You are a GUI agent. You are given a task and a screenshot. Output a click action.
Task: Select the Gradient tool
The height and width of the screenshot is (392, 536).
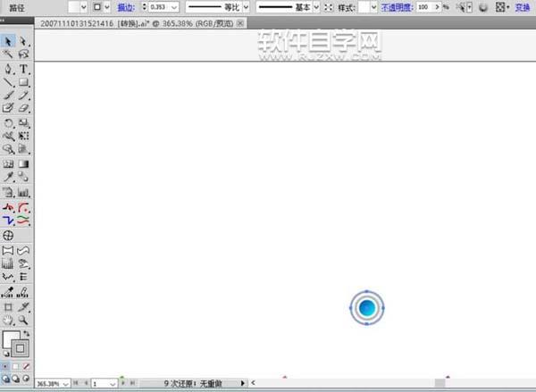coord(23,163)
